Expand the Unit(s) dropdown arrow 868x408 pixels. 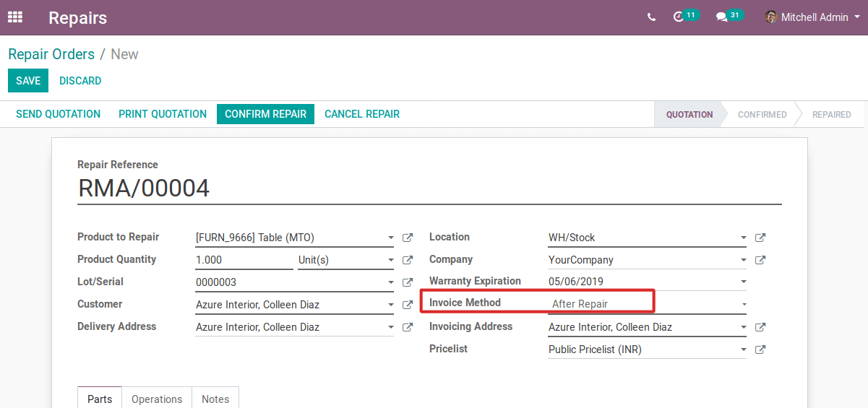tap(391, 260)
